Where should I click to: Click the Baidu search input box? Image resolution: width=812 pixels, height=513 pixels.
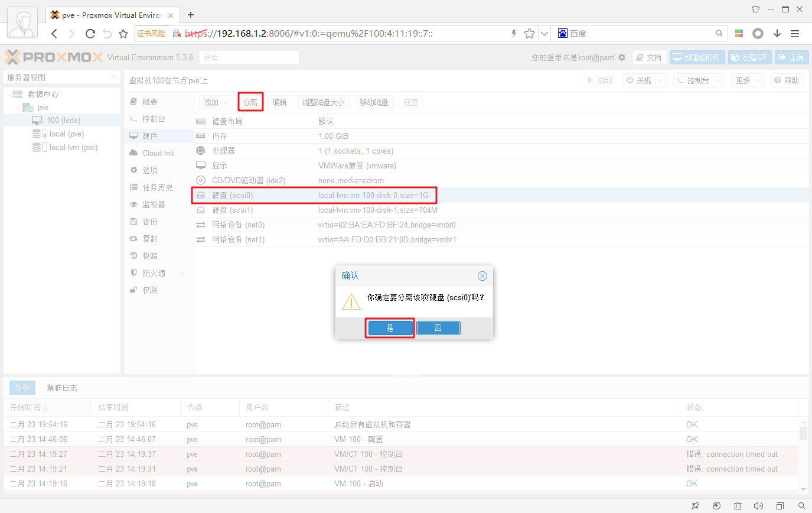click(641, 34)
